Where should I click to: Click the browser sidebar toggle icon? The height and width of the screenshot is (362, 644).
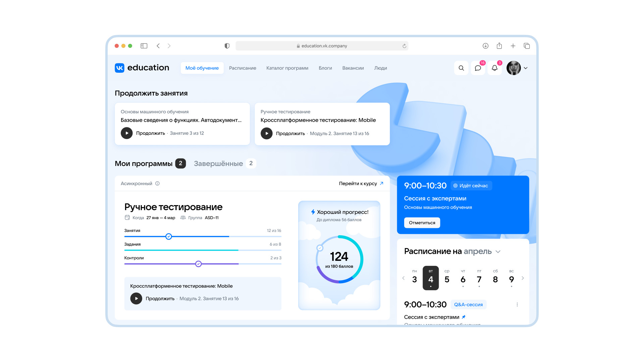click(x=144, y=46)
